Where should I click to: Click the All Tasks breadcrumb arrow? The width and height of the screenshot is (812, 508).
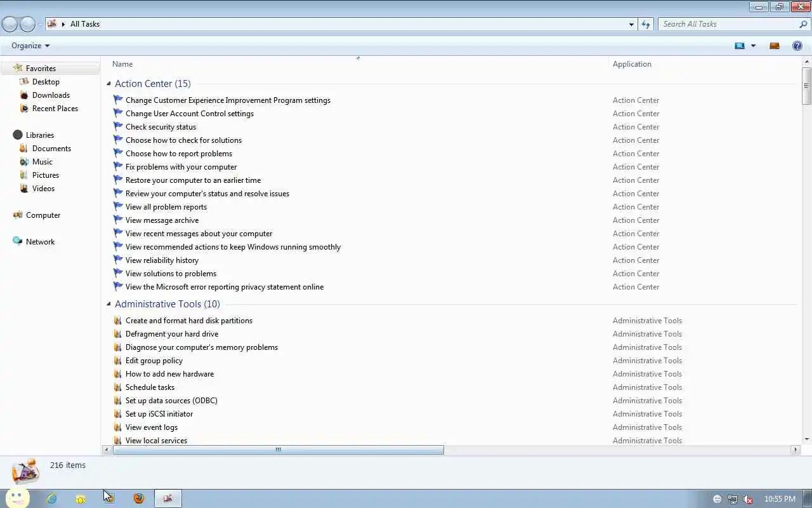[x=63, y=24]
